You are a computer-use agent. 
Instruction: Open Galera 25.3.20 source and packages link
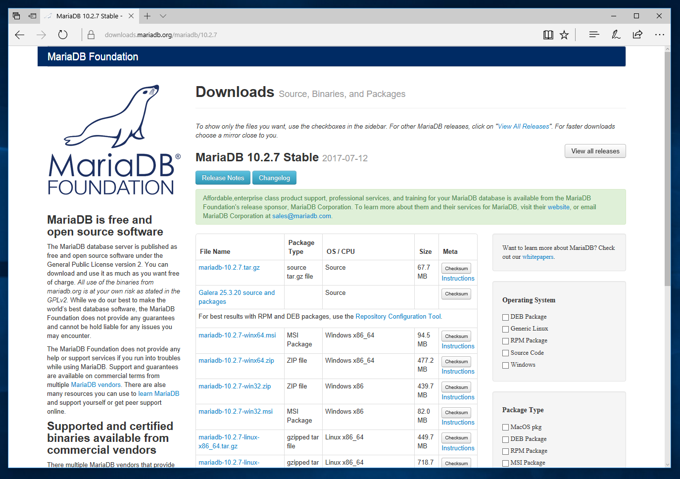pyautogui.click(x=237, y=297)
